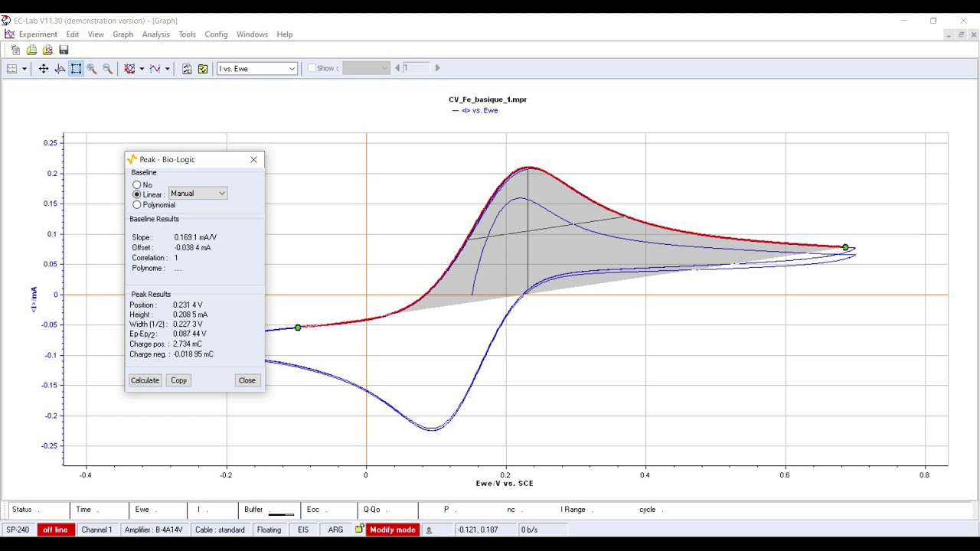980x551 pixels.
Task: Select the 'No' baseline radio button
Action: click(x=137, y=184)
